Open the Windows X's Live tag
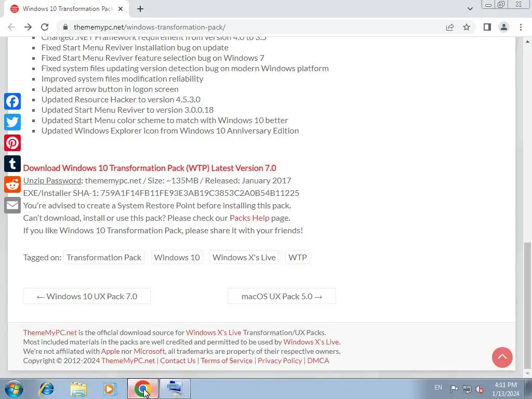The width and height of the screenshot is (532, 399). pyautogui.click(x=244, y=258)
